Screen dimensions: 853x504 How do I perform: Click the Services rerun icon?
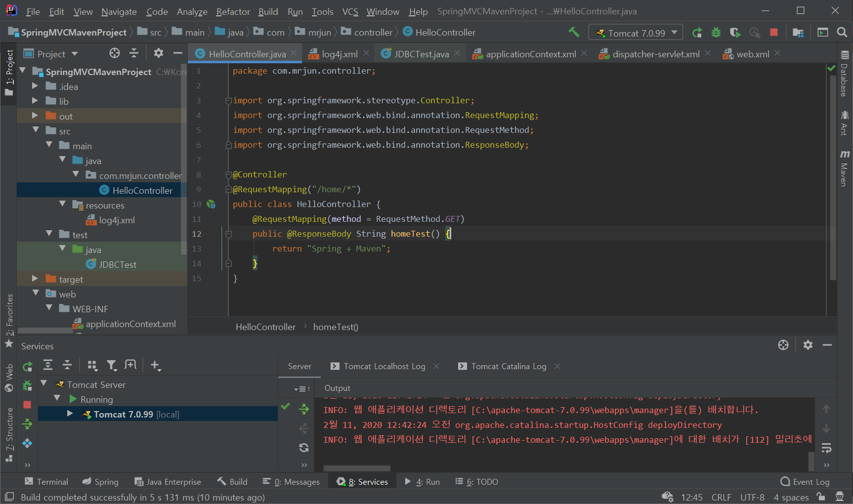(x=27, y=367)
